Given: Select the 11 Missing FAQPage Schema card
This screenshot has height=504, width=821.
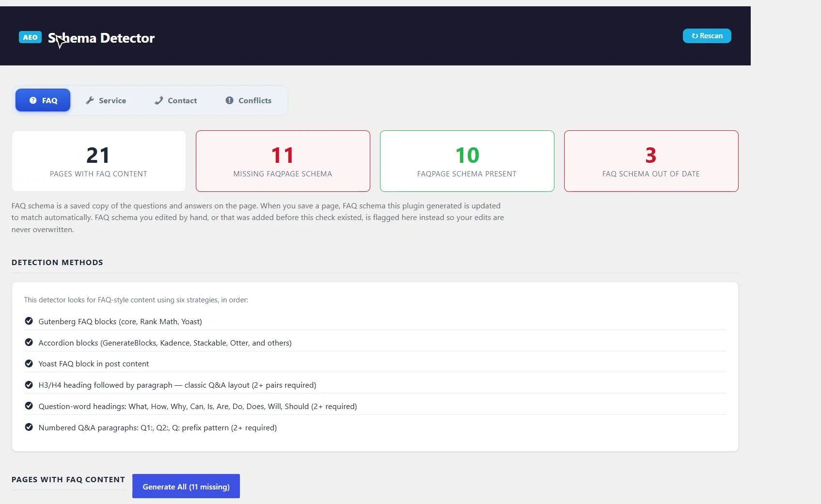Looking at the screenshot, I should coord(283,161).
